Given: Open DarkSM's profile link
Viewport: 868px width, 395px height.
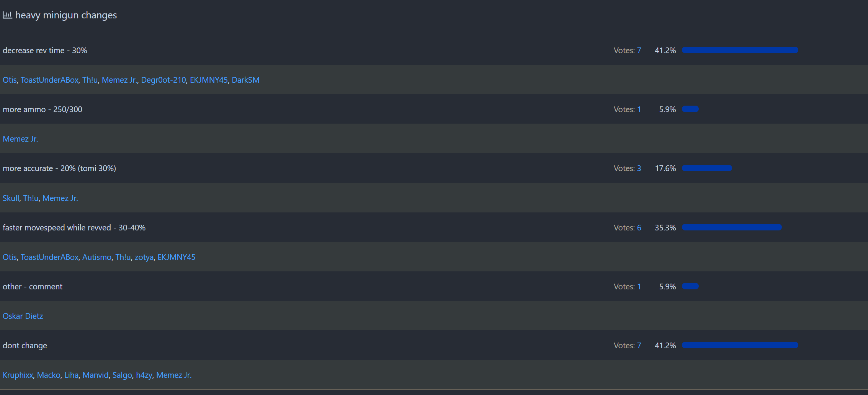Looking at the screenshot, I should pyautogui.click(x=245, y=80).
